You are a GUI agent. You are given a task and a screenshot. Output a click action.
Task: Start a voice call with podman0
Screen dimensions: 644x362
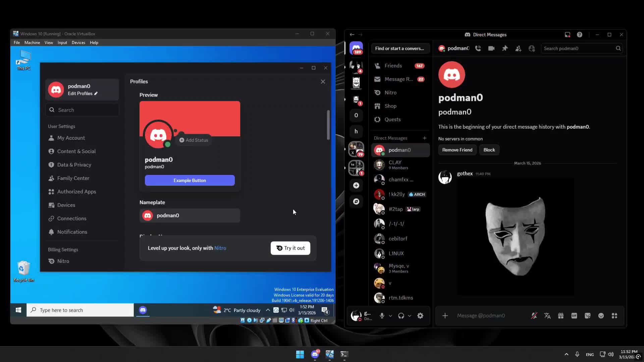pos(478,48)
